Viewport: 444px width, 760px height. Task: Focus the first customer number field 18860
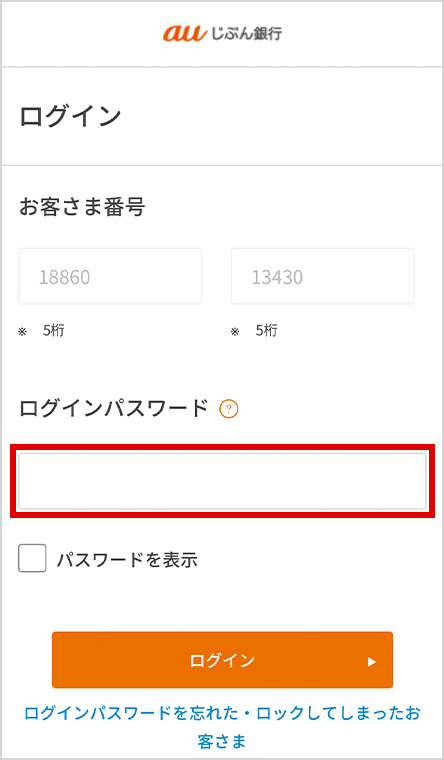point(110,276)
